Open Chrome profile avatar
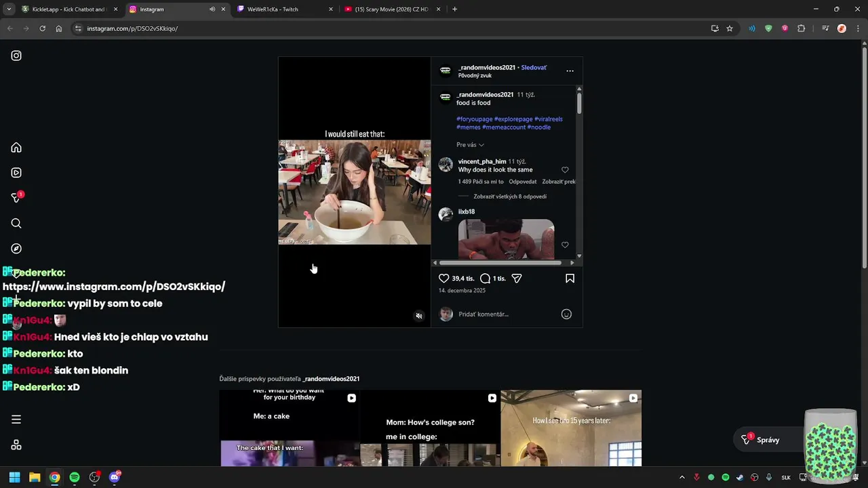Image resolution: width=868 pixels, height=488 pixels. [x=842, y=28]
